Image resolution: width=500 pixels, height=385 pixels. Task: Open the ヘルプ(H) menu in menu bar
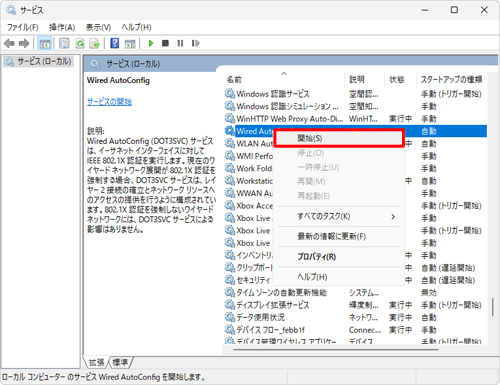136,27
